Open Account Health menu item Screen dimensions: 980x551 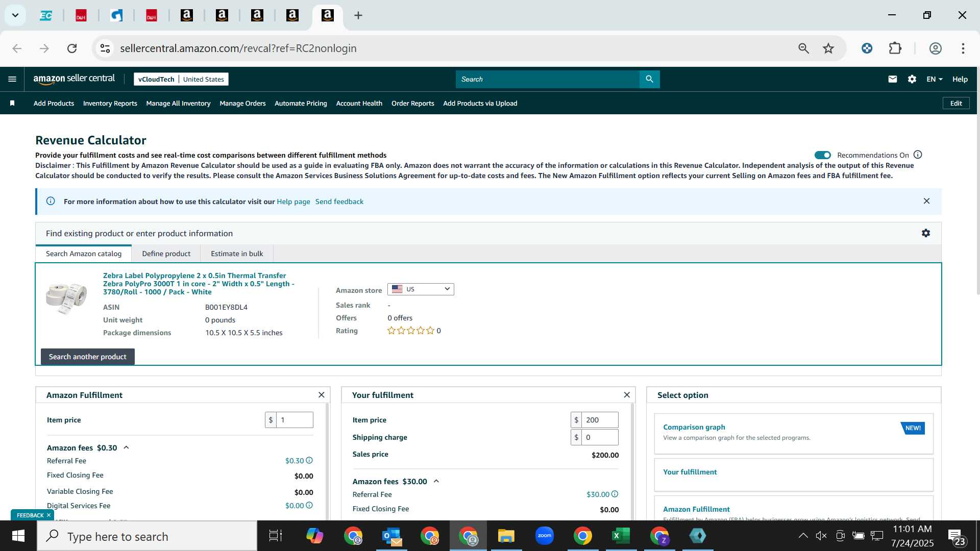pyautogui.click(x=359, y=103)
